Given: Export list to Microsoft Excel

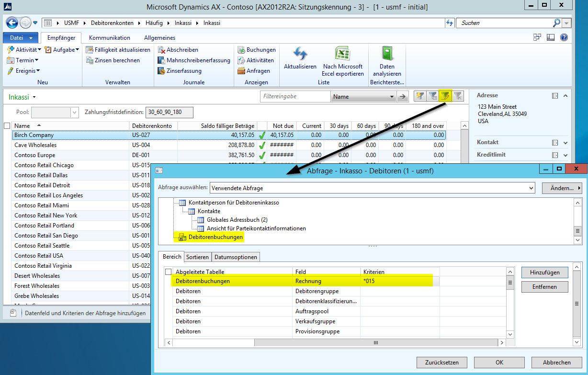Looking at the screenshot, I should tap(342, 54).
